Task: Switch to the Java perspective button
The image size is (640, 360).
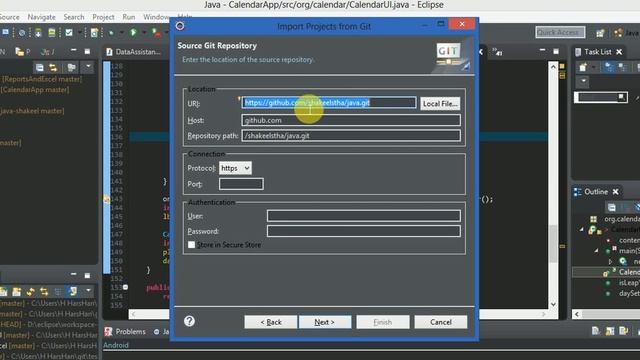Action: click(627, 33)
